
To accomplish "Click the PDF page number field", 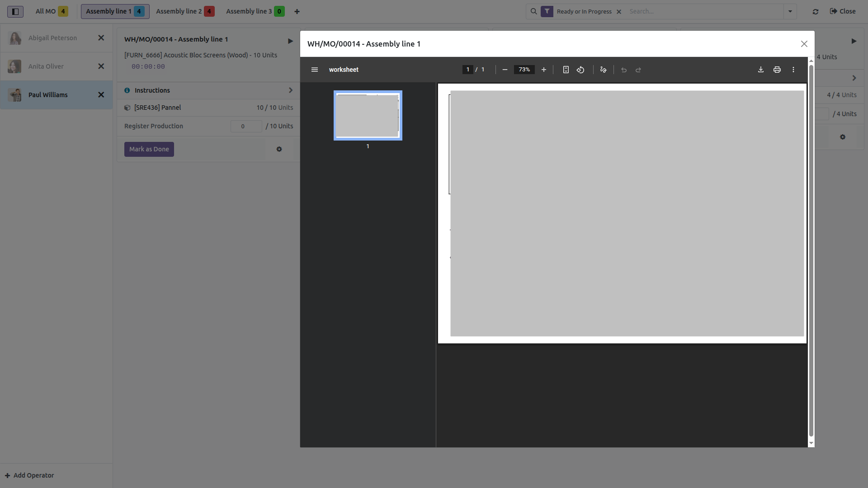I will [467, 70].
